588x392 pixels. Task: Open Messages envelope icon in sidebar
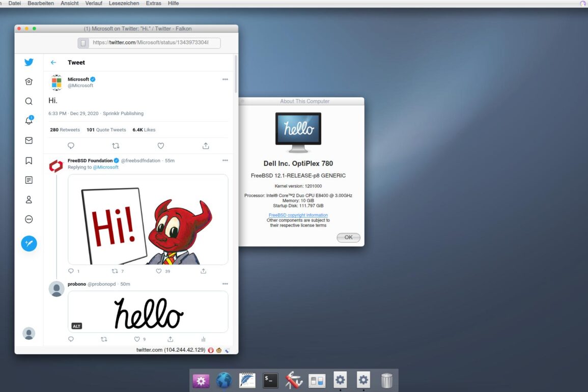(x=29, y=141)
